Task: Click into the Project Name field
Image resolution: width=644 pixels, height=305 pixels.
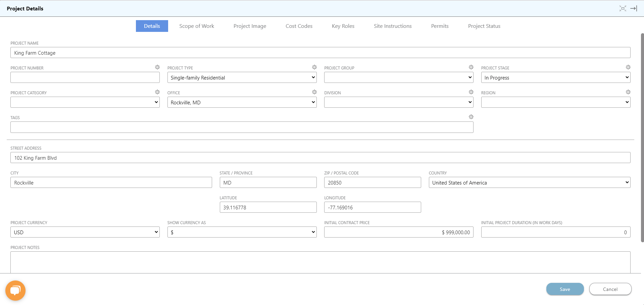Action: 320,53
